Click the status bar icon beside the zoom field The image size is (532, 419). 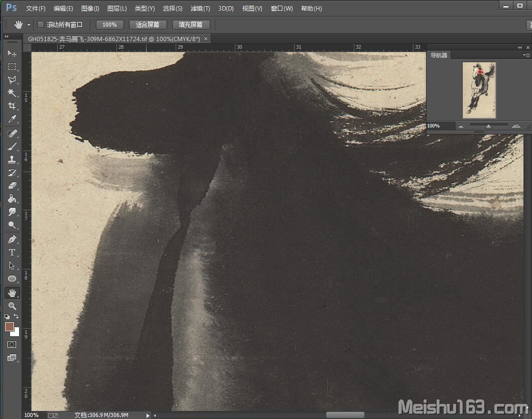[x=53, y=415]
